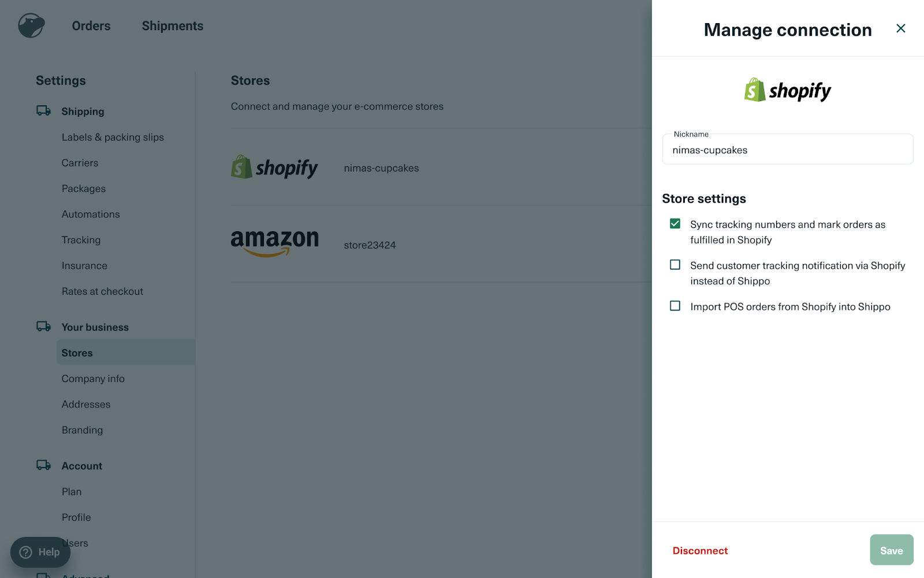Click the Save button
The width and height of the screenshot is (924, 578).
[x=892, y=550]
